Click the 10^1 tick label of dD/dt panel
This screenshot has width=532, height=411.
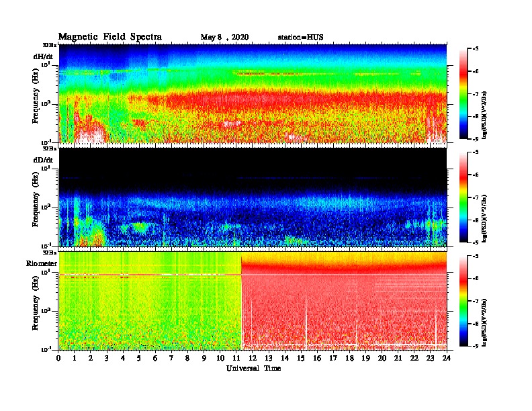tap(46, 168)
